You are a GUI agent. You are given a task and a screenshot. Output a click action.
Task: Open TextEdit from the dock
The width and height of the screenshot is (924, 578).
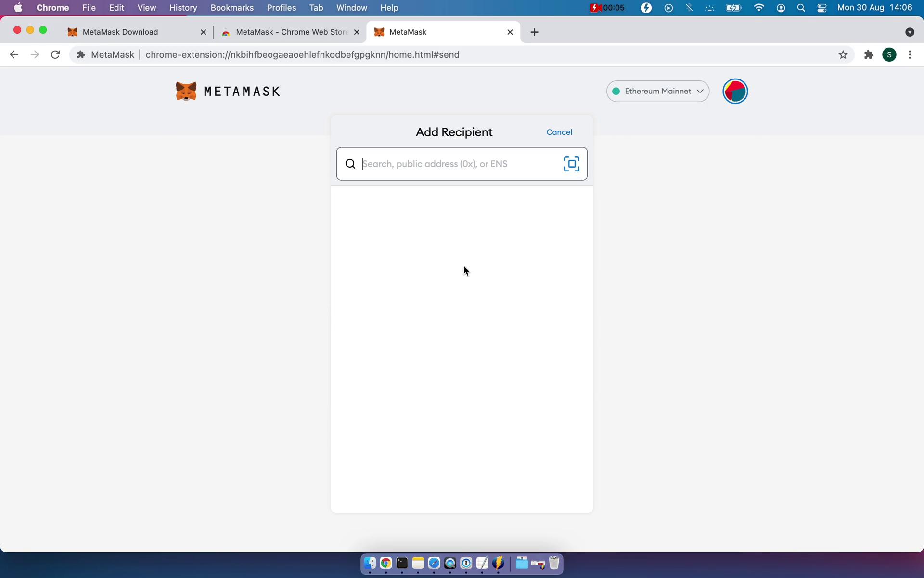[x=482, y=563]
